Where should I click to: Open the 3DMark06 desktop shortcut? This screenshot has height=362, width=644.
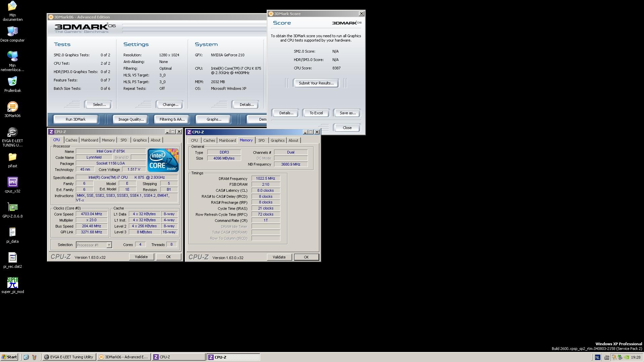click(x=12, y=107)
